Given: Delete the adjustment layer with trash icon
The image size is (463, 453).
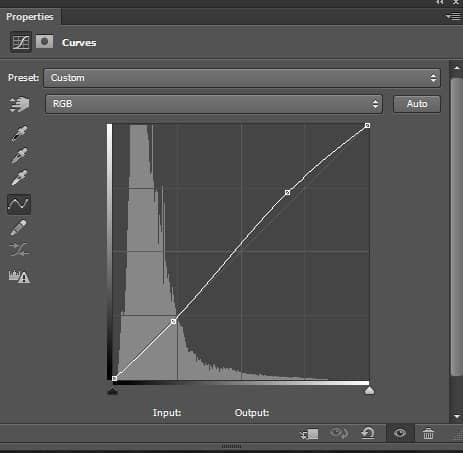Looking at the screenshot, I should 428,433.
